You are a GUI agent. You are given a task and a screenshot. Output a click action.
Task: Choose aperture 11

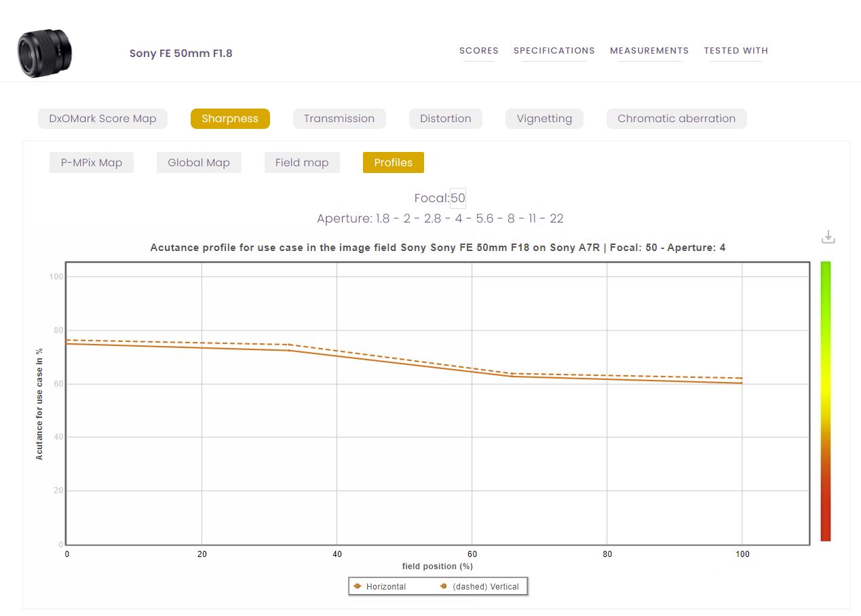click(x=533, y=218)
